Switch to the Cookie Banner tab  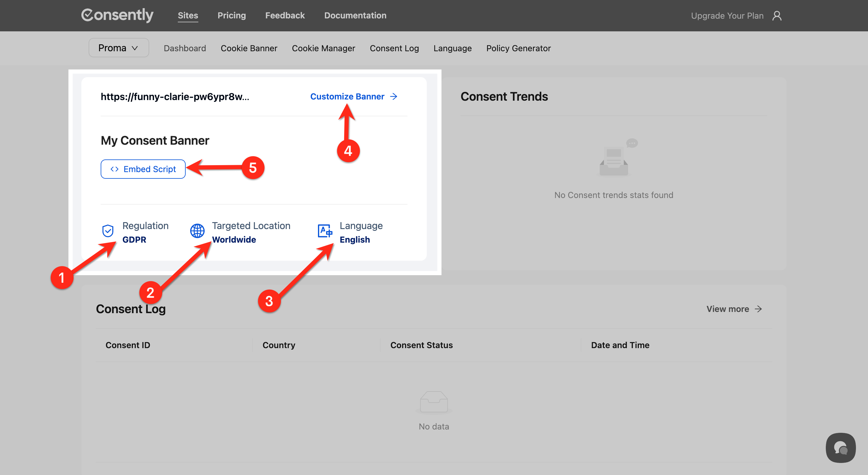[x=249, y=48]
